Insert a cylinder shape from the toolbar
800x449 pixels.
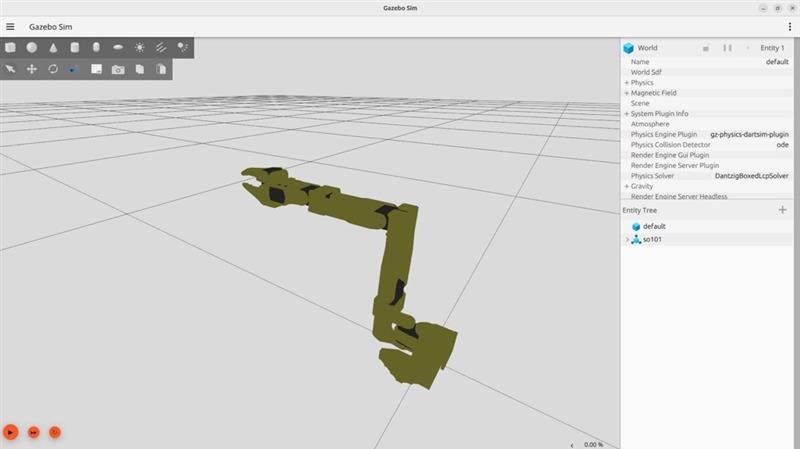pyautogui.click(x=75, y=47)
